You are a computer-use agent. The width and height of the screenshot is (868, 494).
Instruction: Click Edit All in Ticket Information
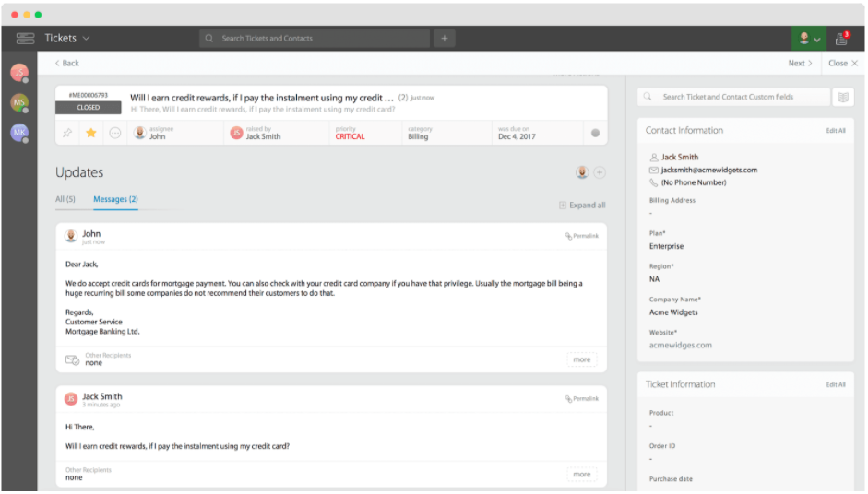point(836,384)
